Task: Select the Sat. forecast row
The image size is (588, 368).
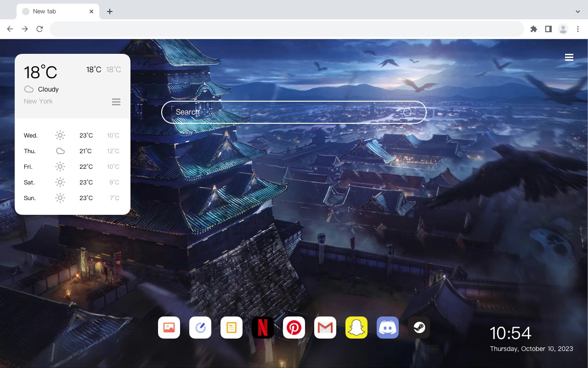Action: pos(72,182)
